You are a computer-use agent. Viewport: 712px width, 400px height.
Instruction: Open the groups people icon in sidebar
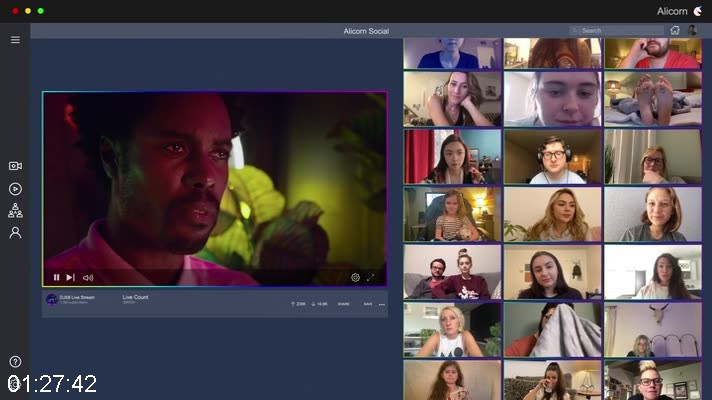[x=15, y=211]
